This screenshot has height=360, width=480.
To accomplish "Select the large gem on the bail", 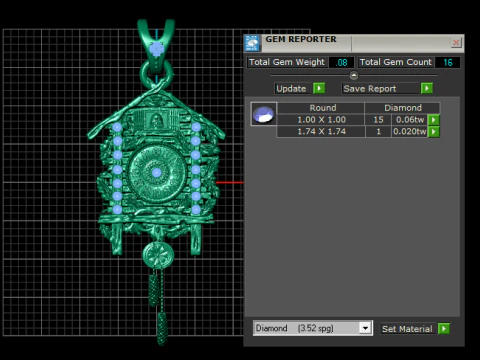I will tap(156, 49).
